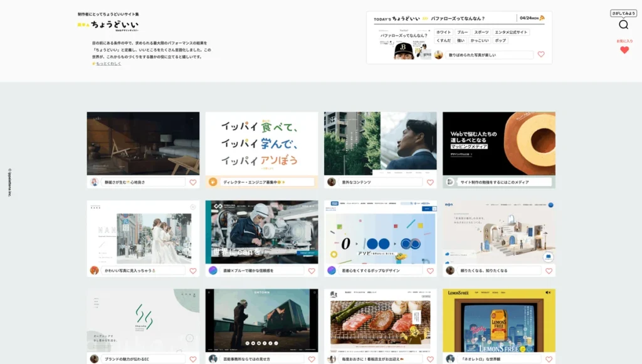This screenshot has height=364, width=642.
Task: Select the ホワイト tag
Action: (x=443, y=33)
